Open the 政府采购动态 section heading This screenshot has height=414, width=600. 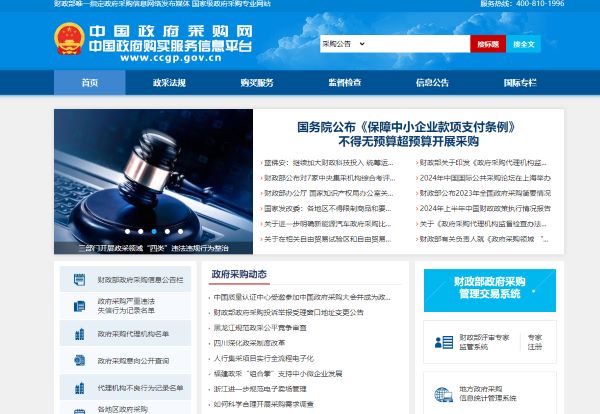click(239, 274)
